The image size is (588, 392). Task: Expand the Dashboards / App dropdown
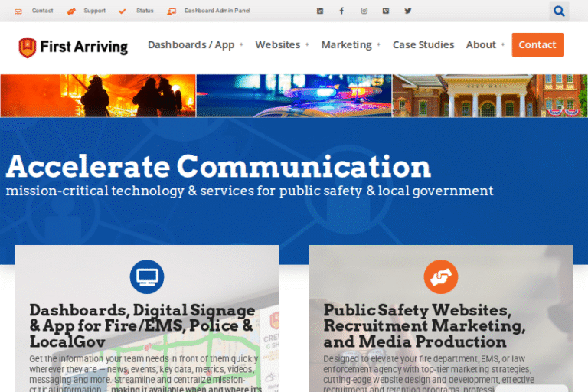(x=195, y=45)
